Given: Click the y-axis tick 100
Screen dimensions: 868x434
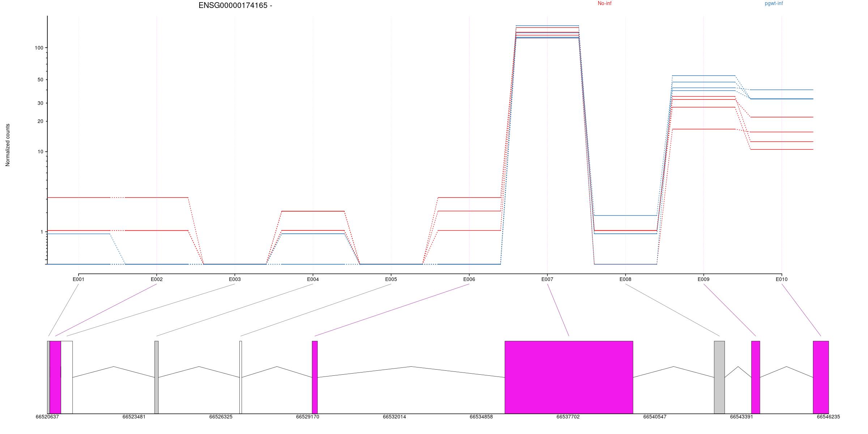Looking at the screenshot, I should pos(39,48).
